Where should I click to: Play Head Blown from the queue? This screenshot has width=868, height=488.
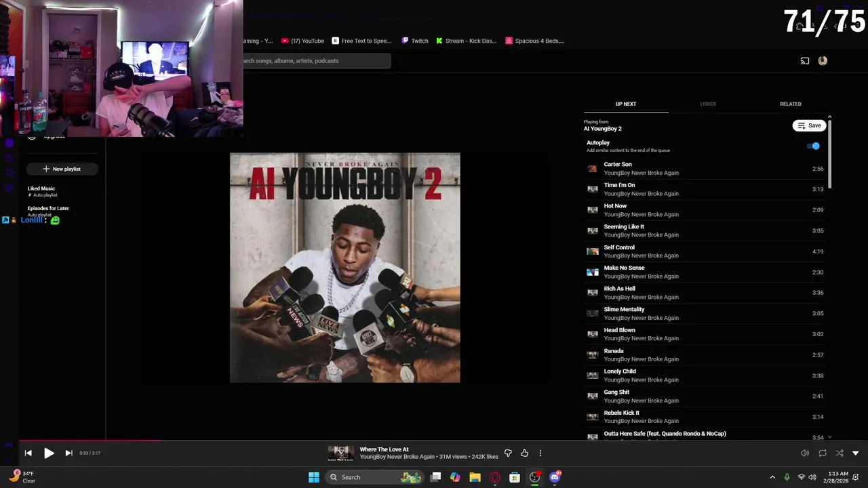(x=705, y=334)
